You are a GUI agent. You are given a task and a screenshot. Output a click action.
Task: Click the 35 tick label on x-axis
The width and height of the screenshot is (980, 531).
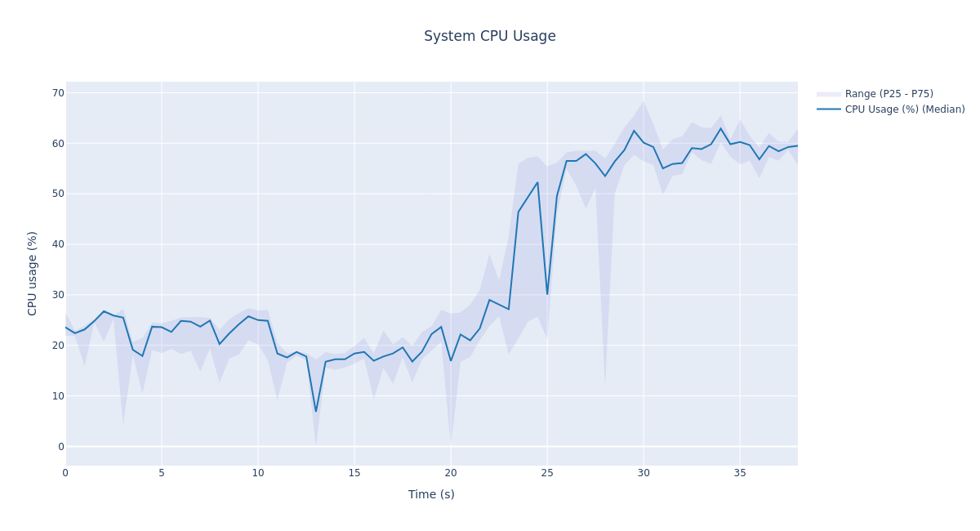(740, 473)
